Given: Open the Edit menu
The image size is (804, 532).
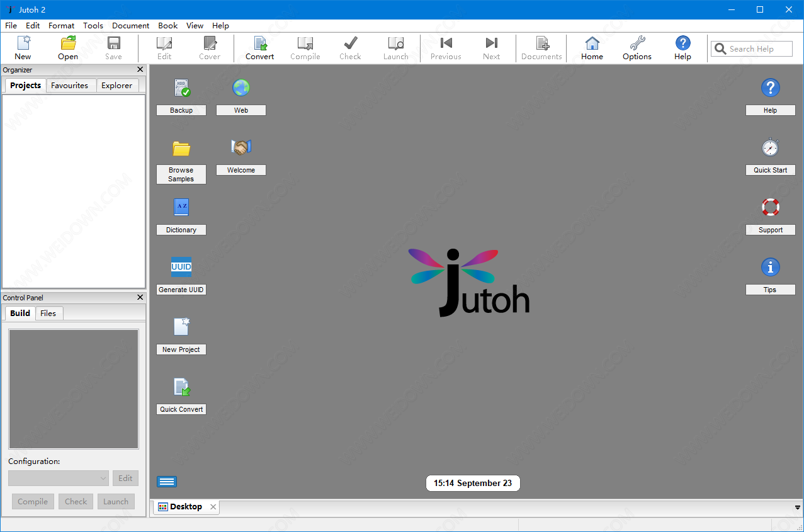Looking at the screenshot, I should pos(33,26).
